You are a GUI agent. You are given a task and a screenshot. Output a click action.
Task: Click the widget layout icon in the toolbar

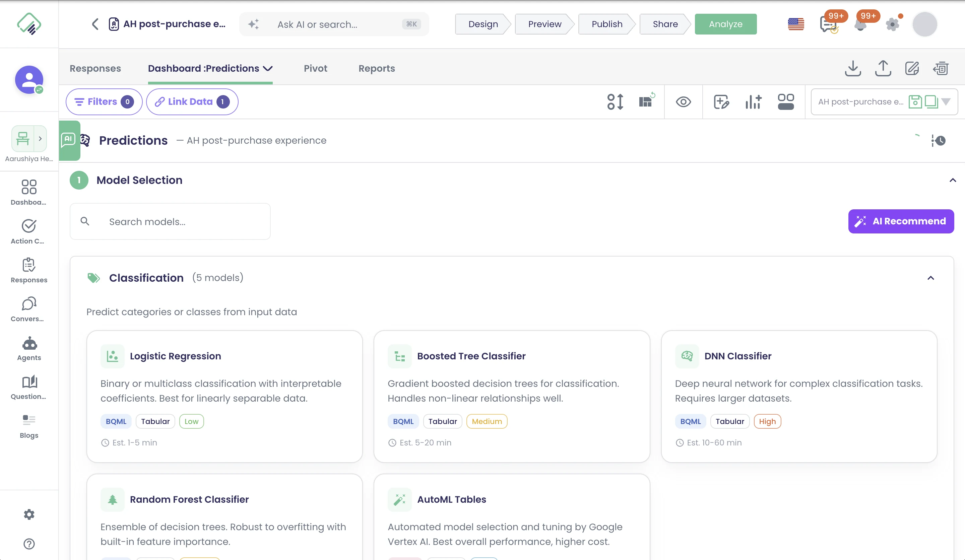tap(786, 102)
